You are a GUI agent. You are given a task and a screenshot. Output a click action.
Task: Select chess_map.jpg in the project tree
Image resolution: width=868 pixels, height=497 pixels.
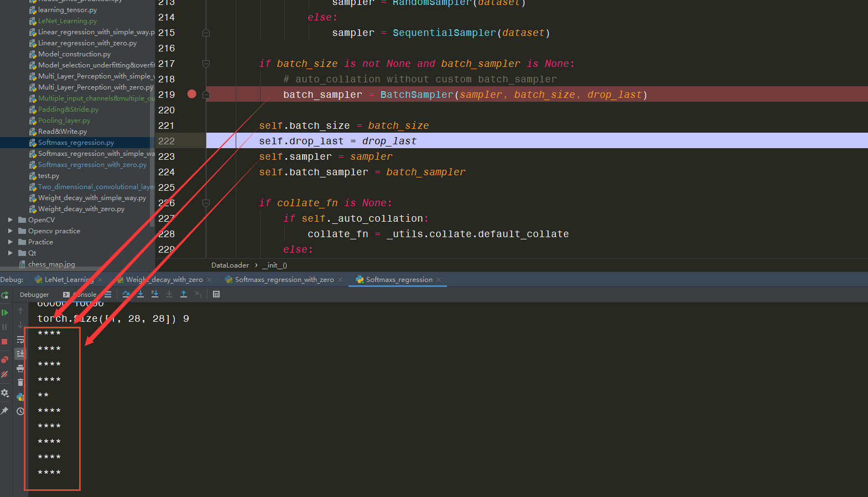click(x=51, y=264)
